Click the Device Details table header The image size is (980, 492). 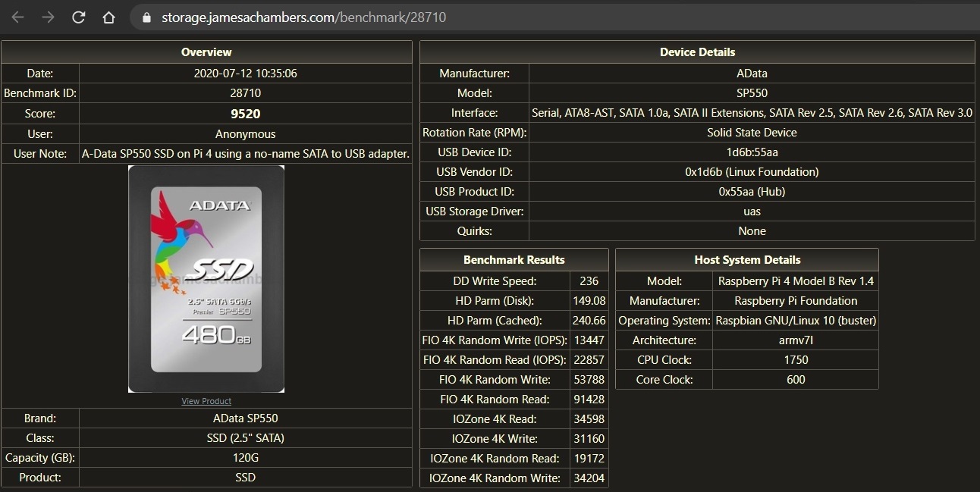(697, 52)
